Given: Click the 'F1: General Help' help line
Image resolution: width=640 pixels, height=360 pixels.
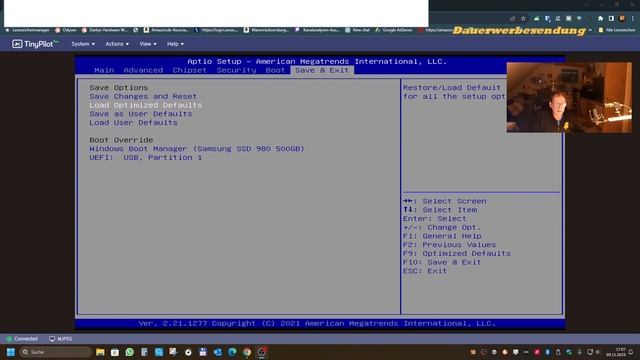Looking at the screenshot, I should pos(442,236).
